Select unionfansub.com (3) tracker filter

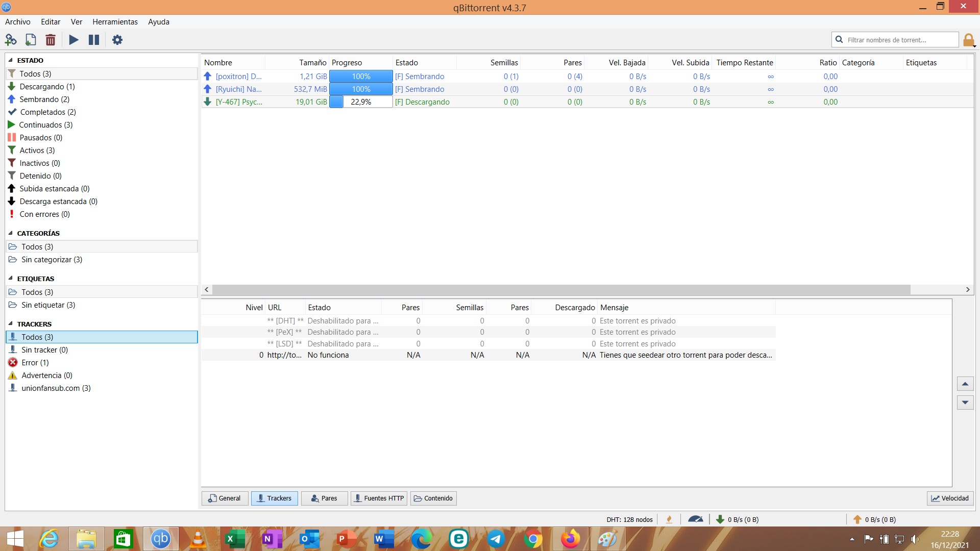click(56, 388)
